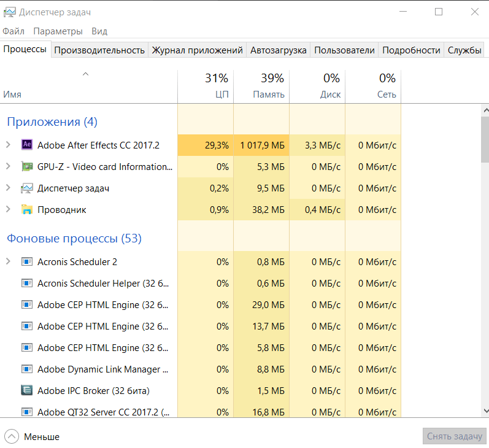Click the Adobe Dynamic Link Manager icon

[27, 369]
